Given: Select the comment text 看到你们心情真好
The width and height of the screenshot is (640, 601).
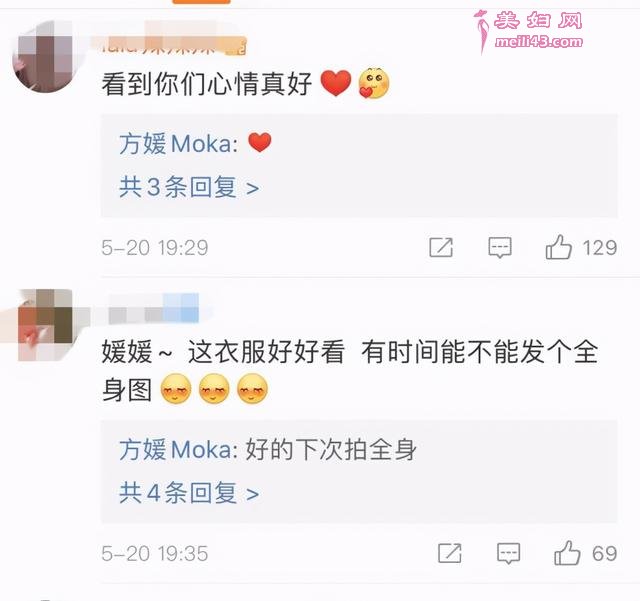Looking at the screenshot, I should pyautogui.click(x=207, y=84).
